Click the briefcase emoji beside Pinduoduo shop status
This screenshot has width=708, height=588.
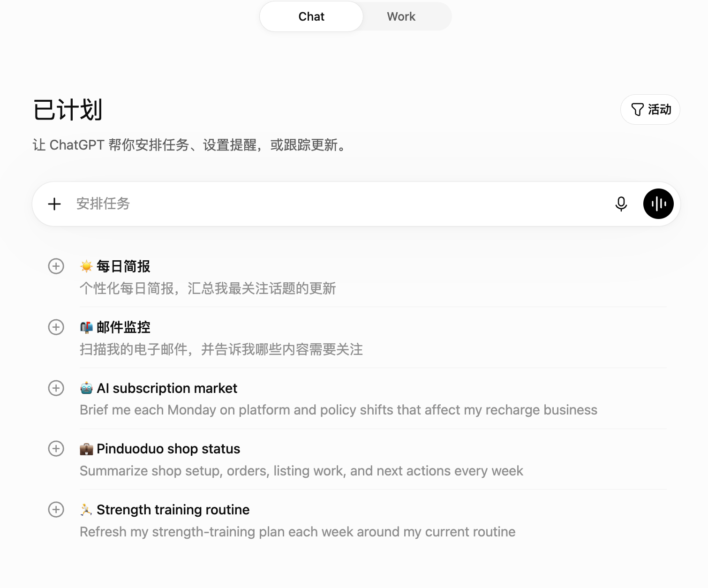(86, 449)
